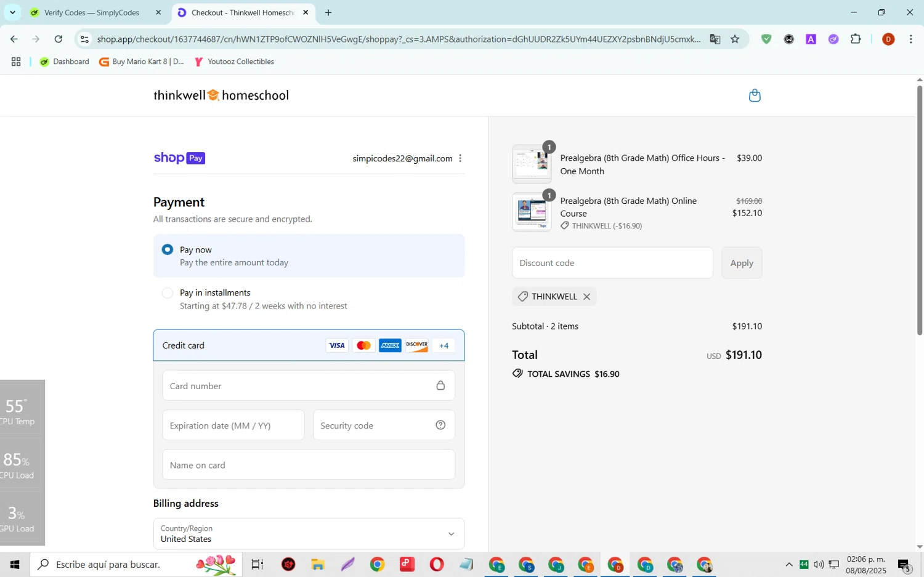Open Chrome three-dot menu

(910, 39)
